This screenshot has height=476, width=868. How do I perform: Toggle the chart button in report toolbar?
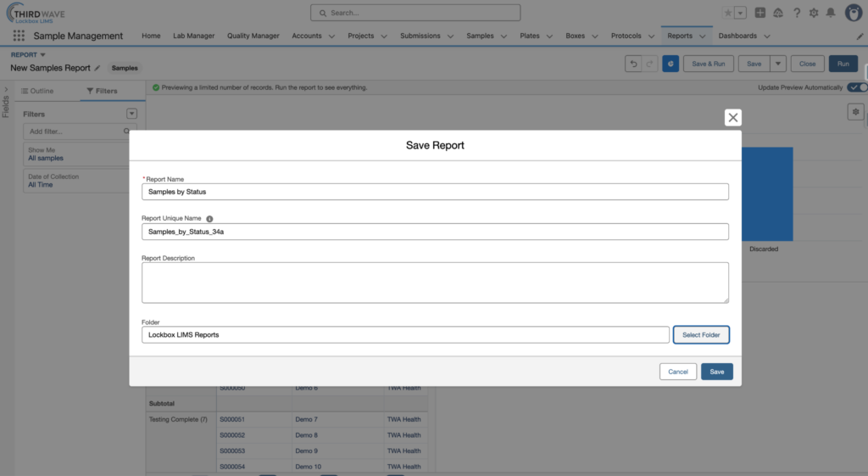pyautogui.click(x=670, y=64)
